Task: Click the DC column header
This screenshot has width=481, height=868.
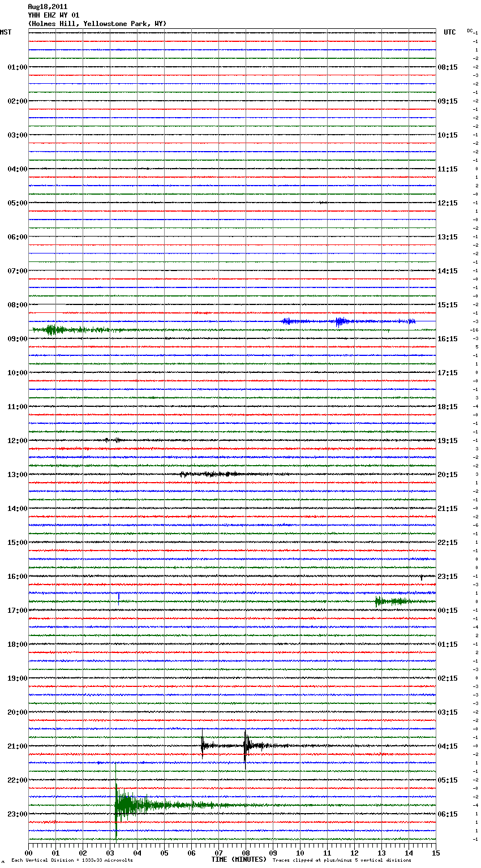Action: [x=470, y=31]
